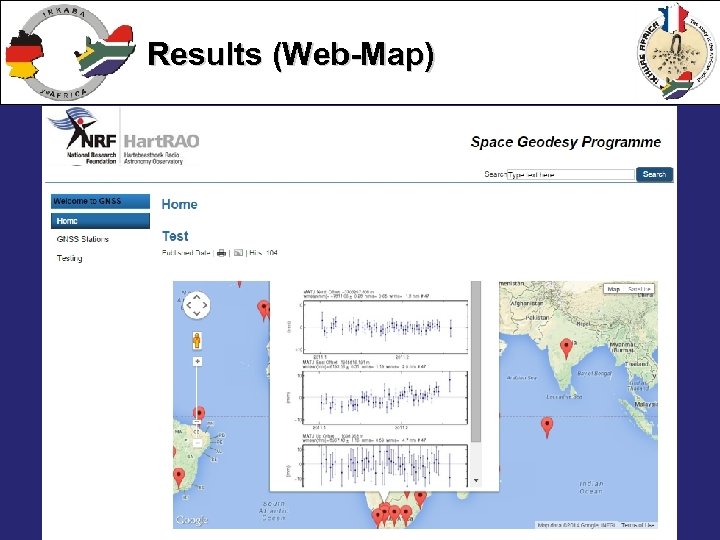Select the southeast Africa coast marker
Viewport: 720px width, 540px height.
pos(420,498)
